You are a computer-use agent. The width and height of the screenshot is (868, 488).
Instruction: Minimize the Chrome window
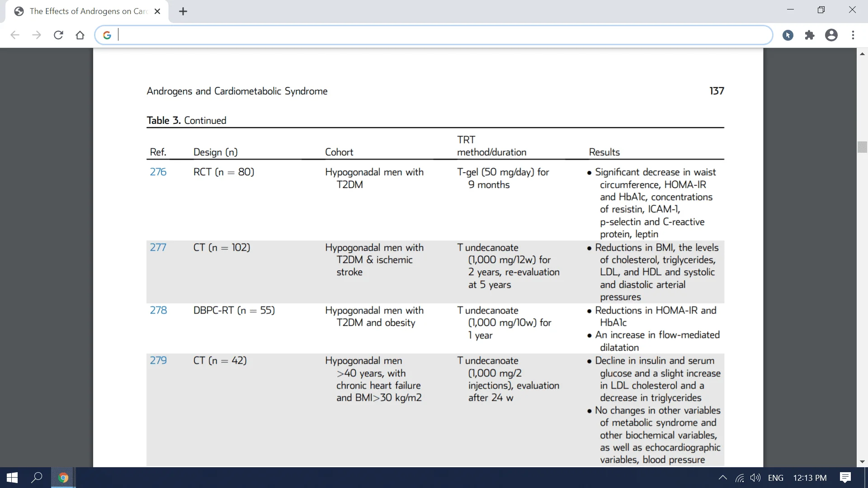[790, 10]
